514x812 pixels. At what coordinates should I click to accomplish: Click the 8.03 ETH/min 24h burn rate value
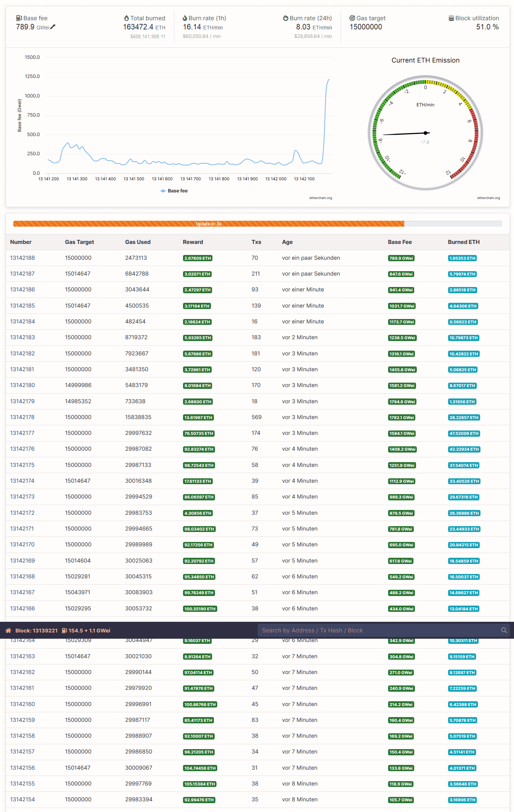click(314, 27)
